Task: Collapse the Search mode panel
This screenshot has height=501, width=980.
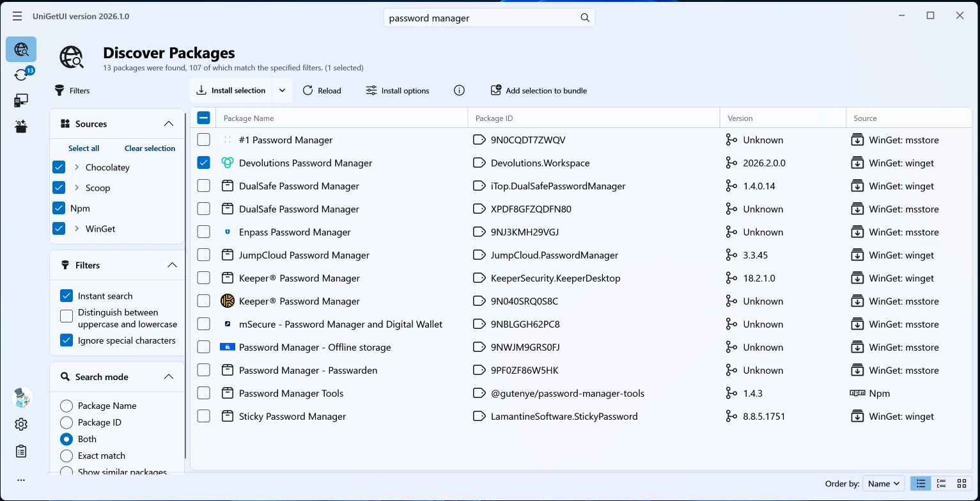Action: [169, 377]
